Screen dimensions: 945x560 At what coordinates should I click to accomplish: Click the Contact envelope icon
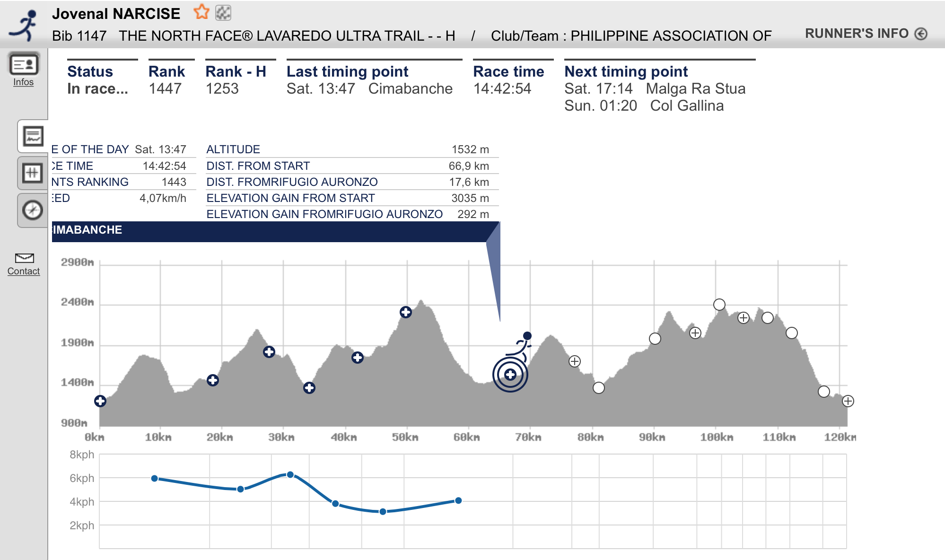click(24, 258)
